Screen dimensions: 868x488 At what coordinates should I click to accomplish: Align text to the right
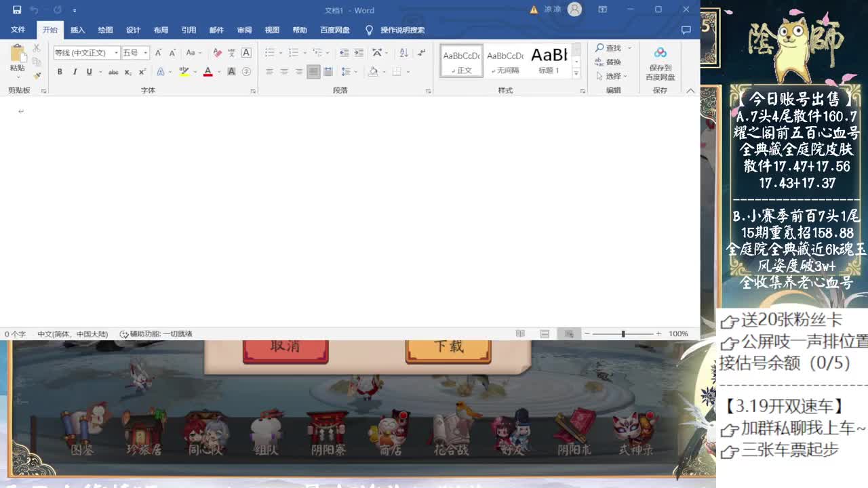click(x=299, y=72)
